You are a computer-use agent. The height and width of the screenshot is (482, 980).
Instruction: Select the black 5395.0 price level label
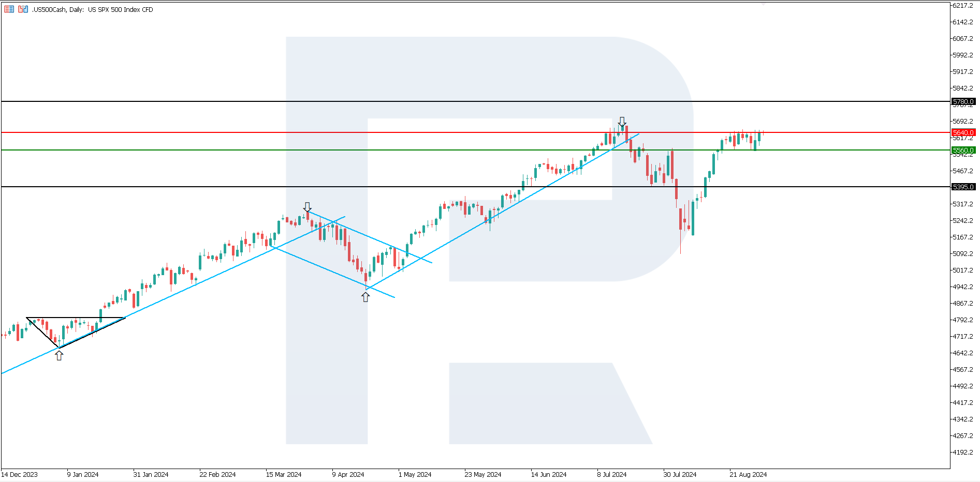(x=963, y=187)
